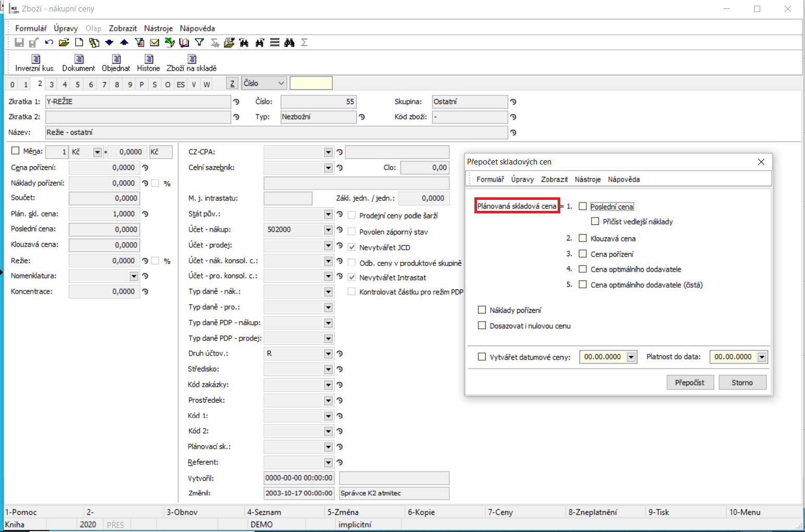Tick the Dosazovat i nulovou cenu checkbox
This screenshot has width=805, height=532.
pyautogui.click(x=482, y=325)
